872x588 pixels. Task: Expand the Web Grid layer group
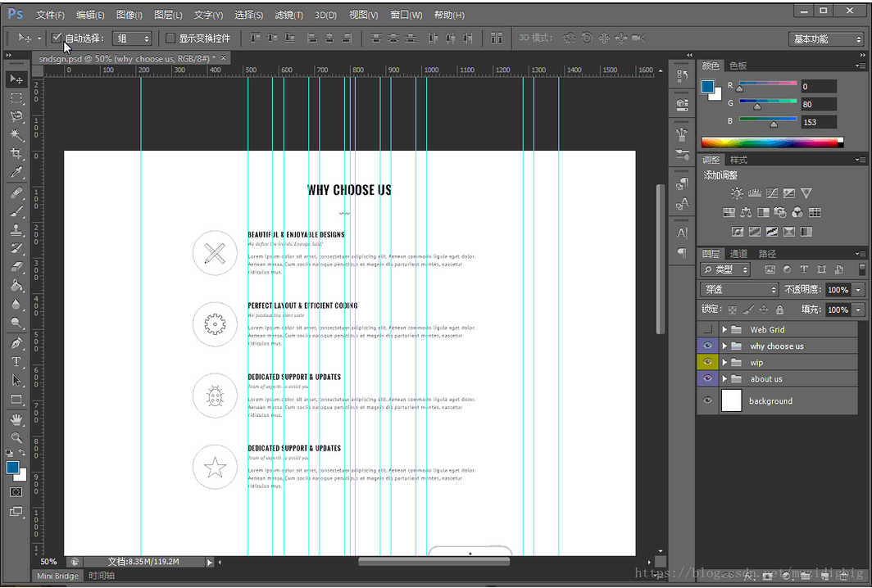pyautogui.click(x=724, y=329)
